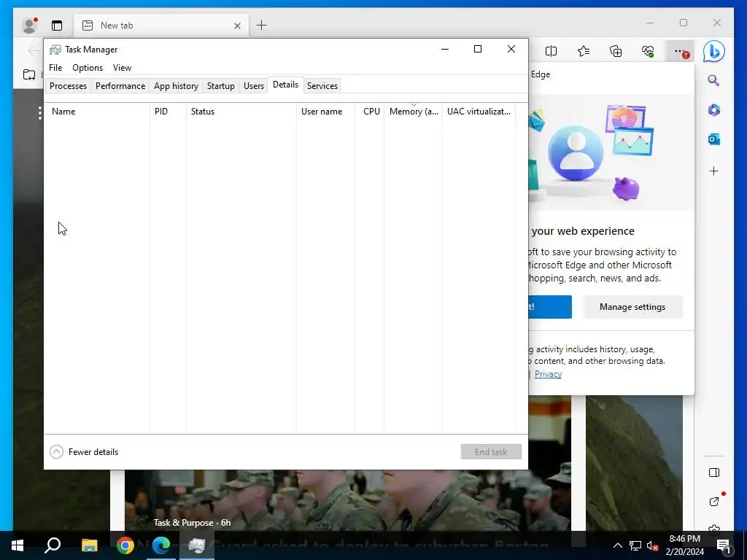Select the New tab in Edge
The height and width of the screenshot is (560, 747).
click(x=161, y=26)
